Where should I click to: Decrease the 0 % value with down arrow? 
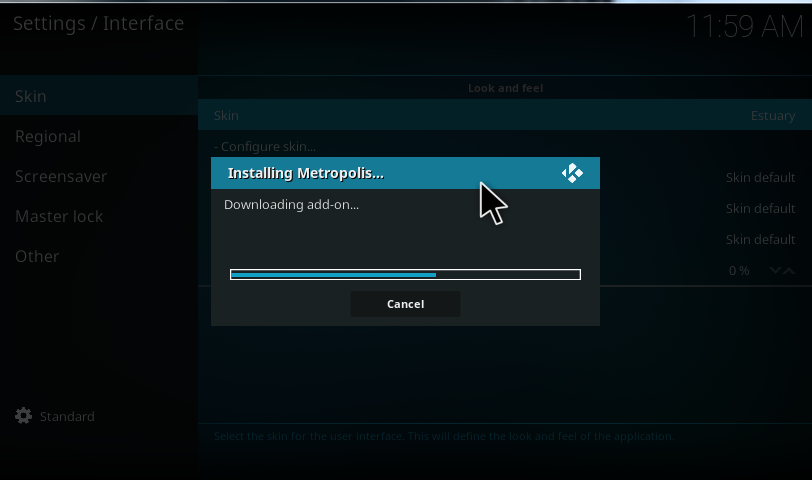pyautogui.click(x=775, y=270)
